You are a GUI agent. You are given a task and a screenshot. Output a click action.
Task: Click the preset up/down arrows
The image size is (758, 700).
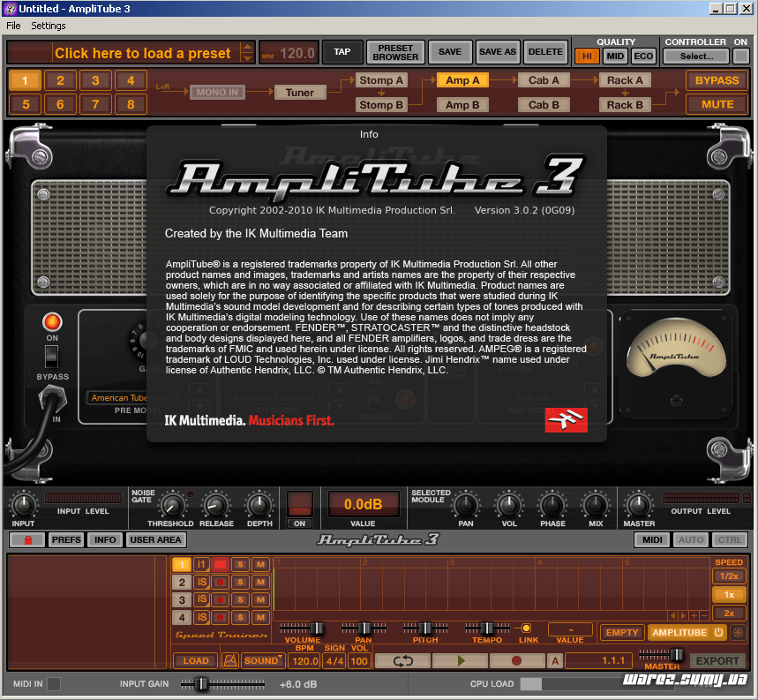pyautogui.click(x=247, y=52)
